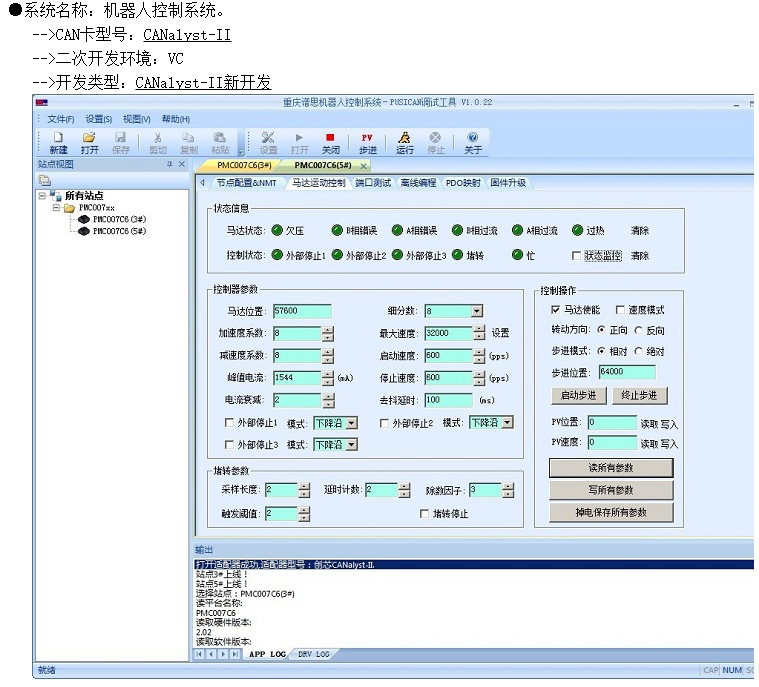Switch to 端口测试 tab
Screen dimensions: 759x687
tap(373, 183)
